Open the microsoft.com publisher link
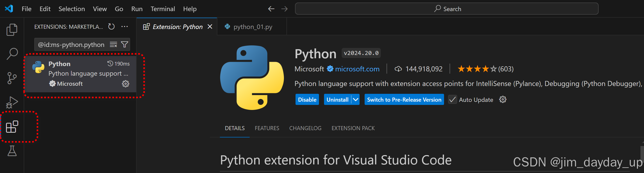644x173 pixels. tap(357, 69)
